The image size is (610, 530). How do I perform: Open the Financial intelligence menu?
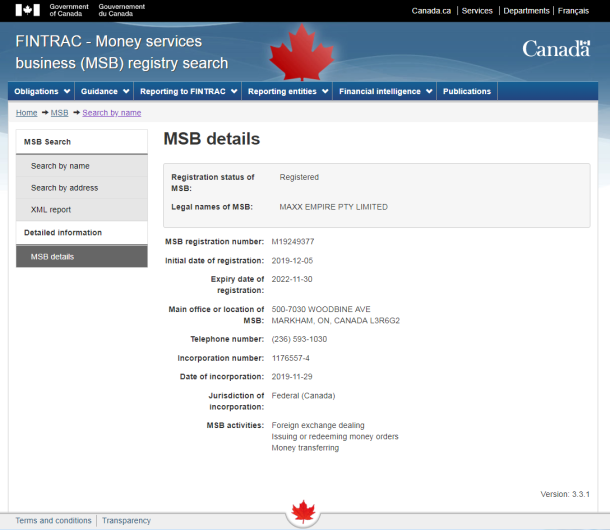385,91
